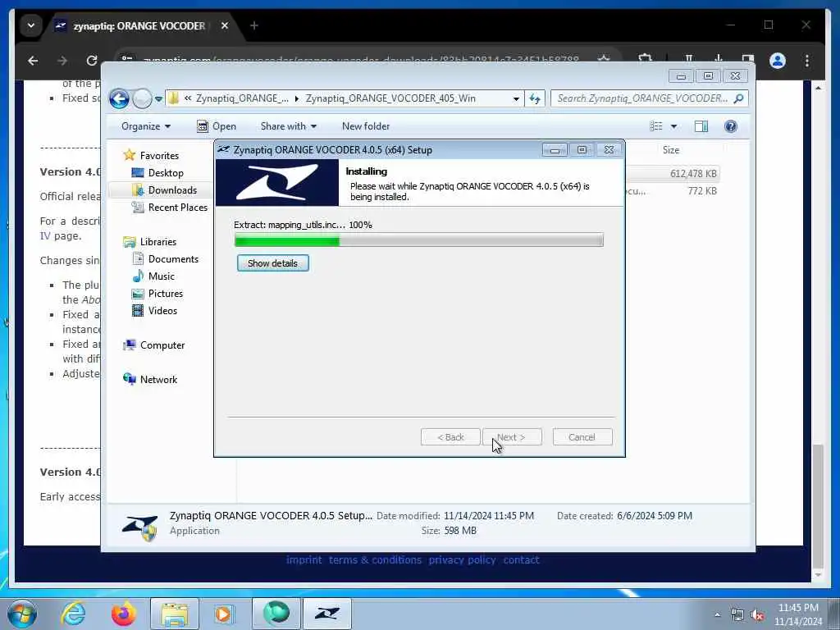
Task: Click the Explorer back navigation arrow
Action: coord(119,98)
